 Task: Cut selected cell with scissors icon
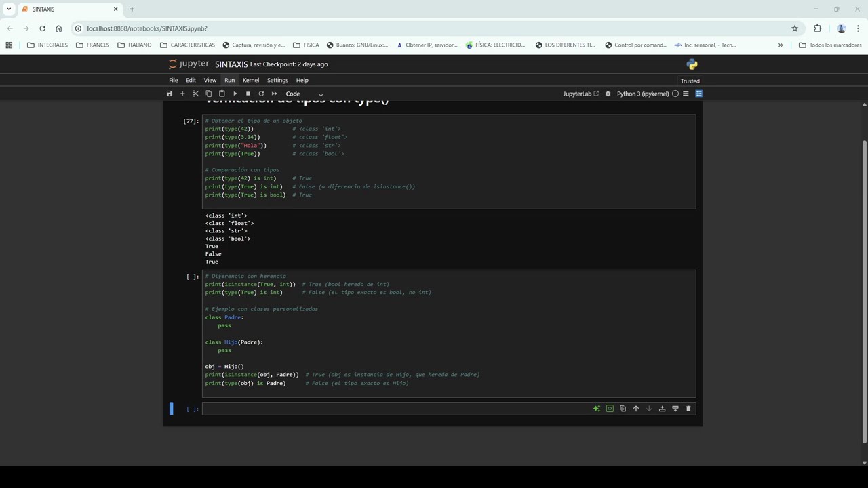coord(195,94)
